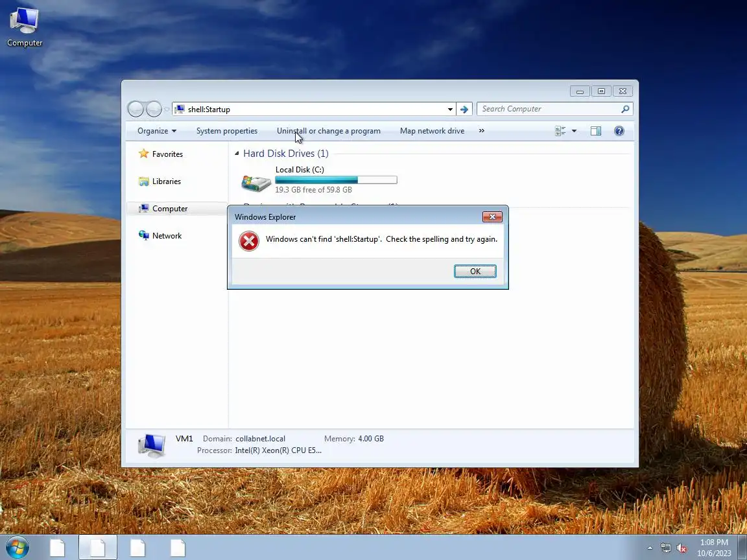Select Libraries in navigation pane
Viewport: 747px width, 560px height.
click(x=166, y=181)
